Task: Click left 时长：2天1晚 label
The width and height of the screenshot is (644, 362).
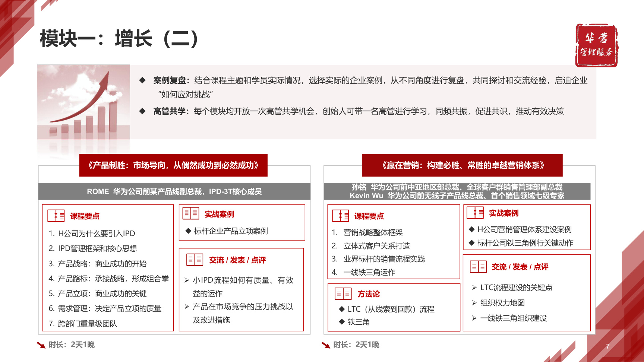Action: (72, 345)
